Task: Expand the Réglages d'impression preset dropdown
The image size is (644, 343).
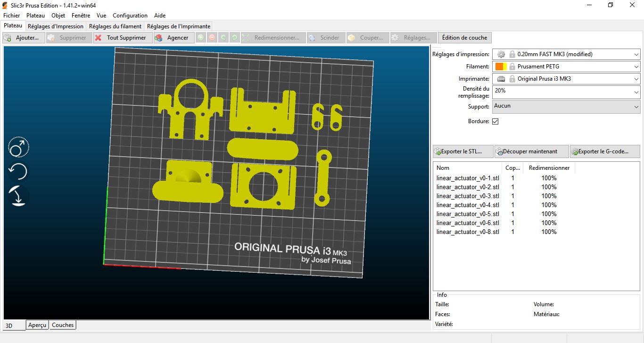Action: tap(636, 54)
